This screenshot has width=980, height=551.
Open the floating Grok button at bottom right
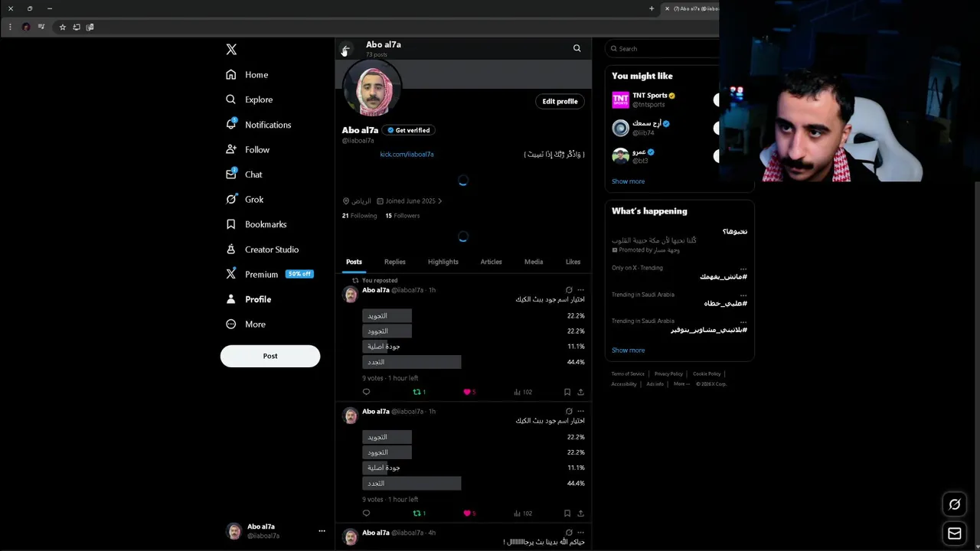pos(955,504)
